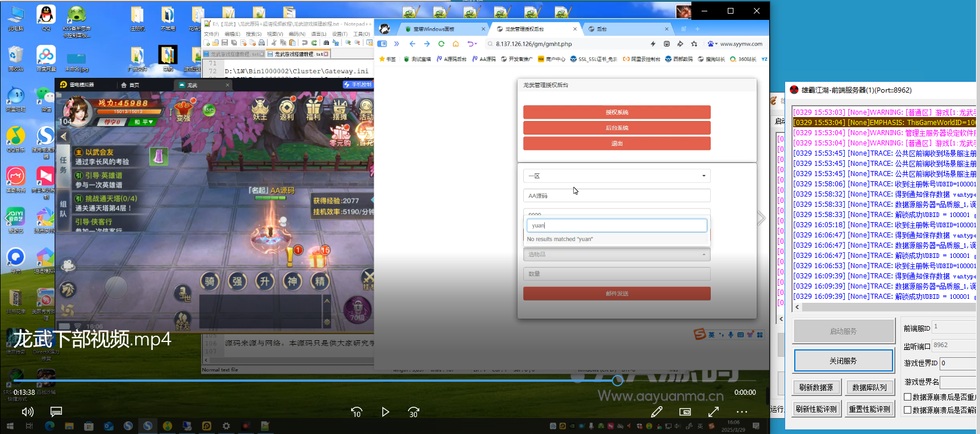Skip back 10 seconds in video
This screenshot has height=434, width=980.
coord(356,412)
